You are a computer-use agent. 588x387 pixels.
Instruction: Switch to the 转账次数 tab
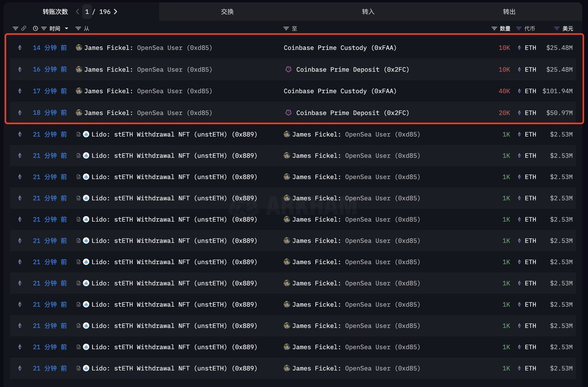click(55, 11)
